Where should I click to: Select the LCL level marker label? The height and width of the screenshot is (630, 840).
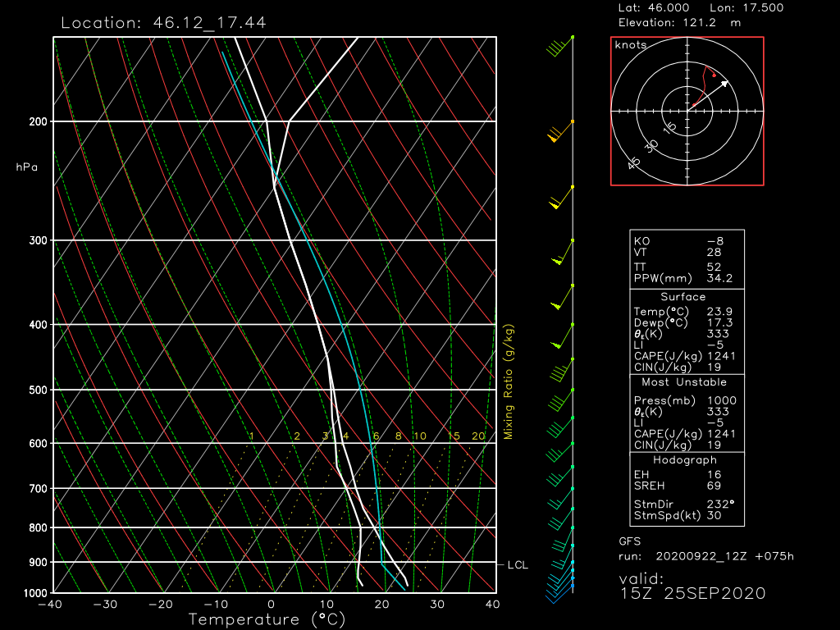tap(518, 565)
